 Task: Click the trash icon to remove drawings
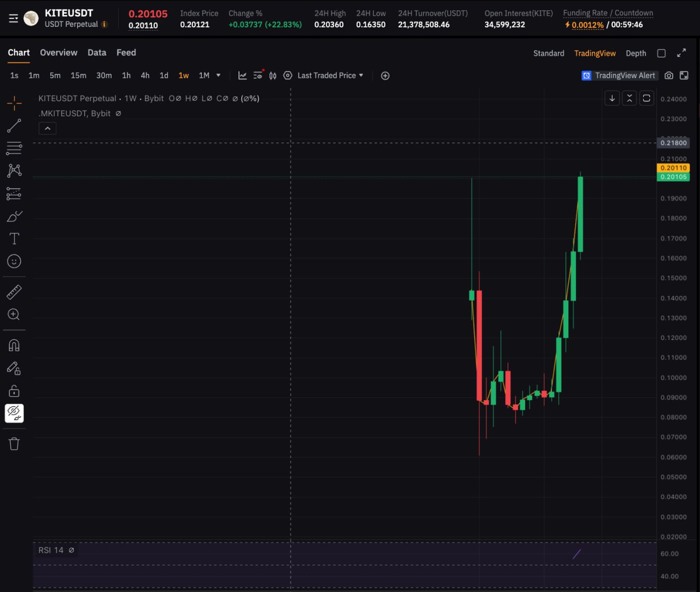coord(14,444)
